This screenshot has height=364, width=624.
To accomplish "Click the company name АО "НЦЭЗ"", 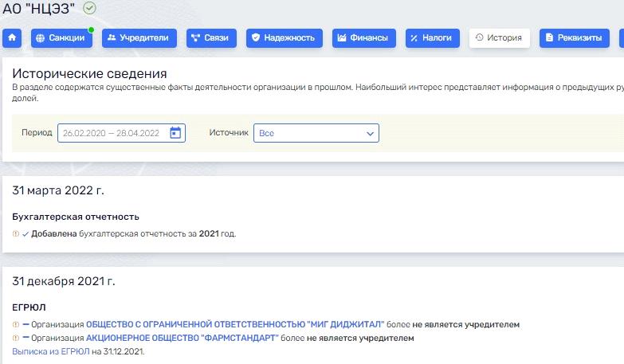I will 38,8.
